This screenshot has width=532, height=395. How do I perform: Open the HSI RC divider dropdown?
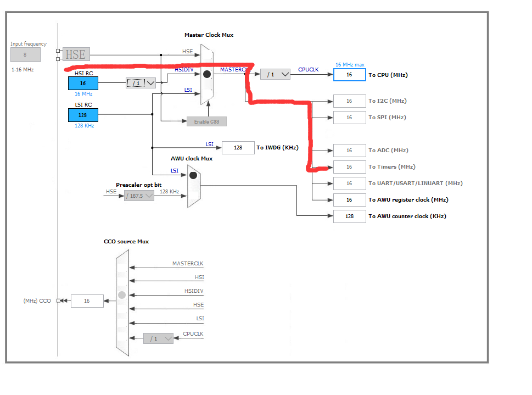[141, 83]
